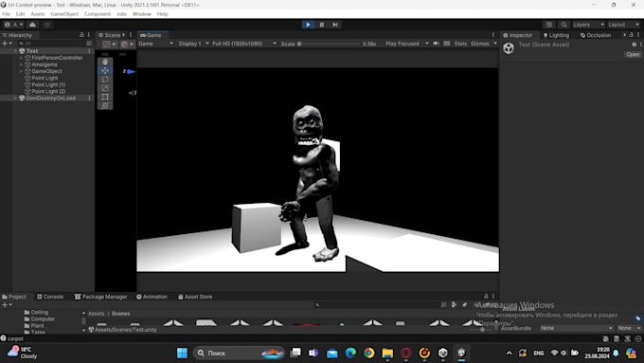Viewport: 644px width, 363px height.
Task: Open the Package Manager tab
Action: point(101,297)
